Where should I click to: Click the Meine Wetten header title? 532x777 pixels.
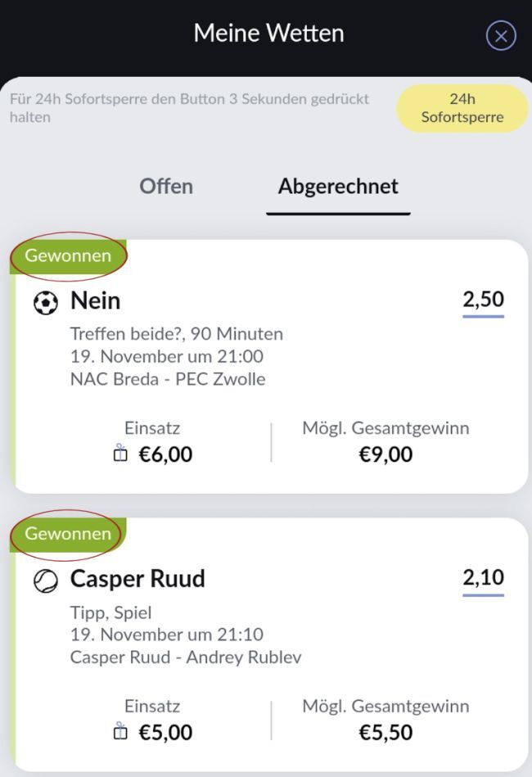point(268,34)
